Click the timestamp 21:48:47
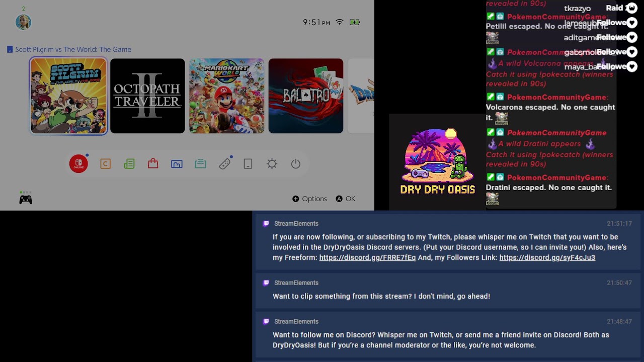This screenshot has width=644, height=362. coord(619,322)
